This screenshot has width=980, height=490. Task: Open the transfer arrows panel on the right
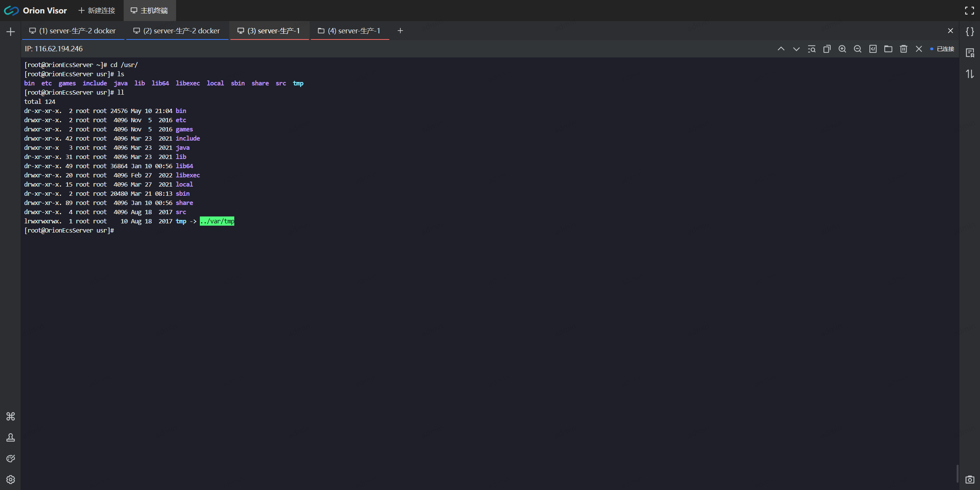970,74
